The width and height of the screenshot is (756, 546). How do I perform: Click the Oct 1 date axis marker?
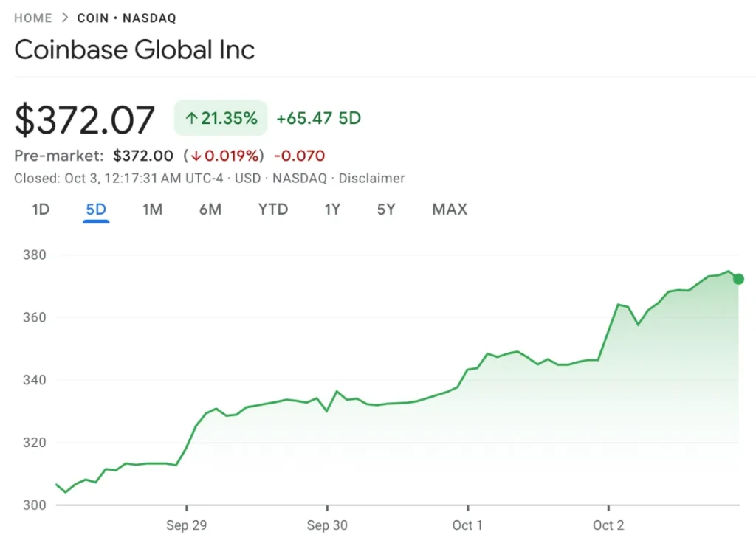click(x=467, y=525)
